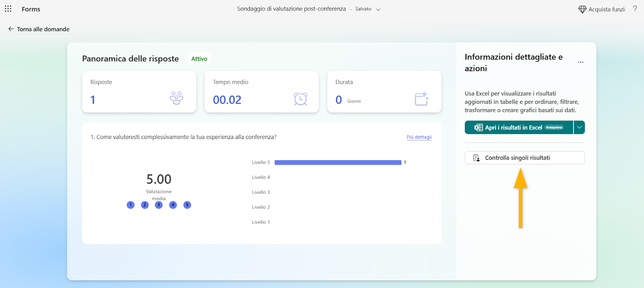Click rating circle number 5
The image size is (644, 288).
pyautogui.click(x=187, y=205)
